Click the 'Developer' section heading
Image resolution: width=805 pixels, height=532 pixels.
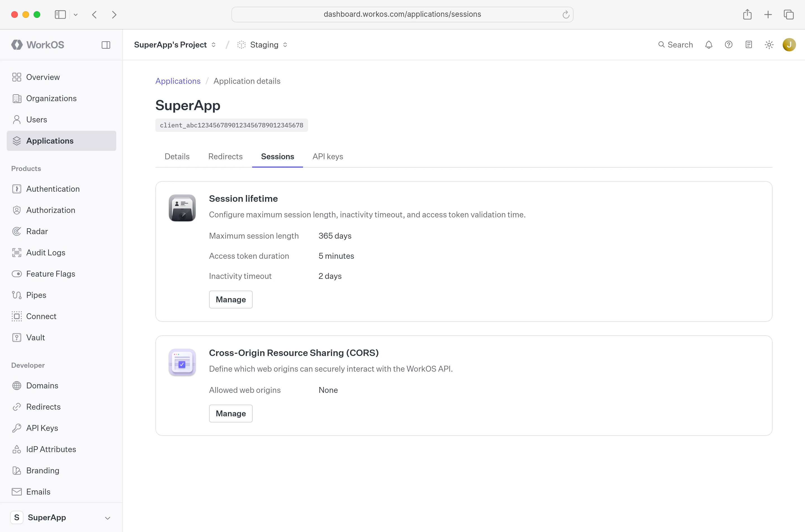(28, 365)
